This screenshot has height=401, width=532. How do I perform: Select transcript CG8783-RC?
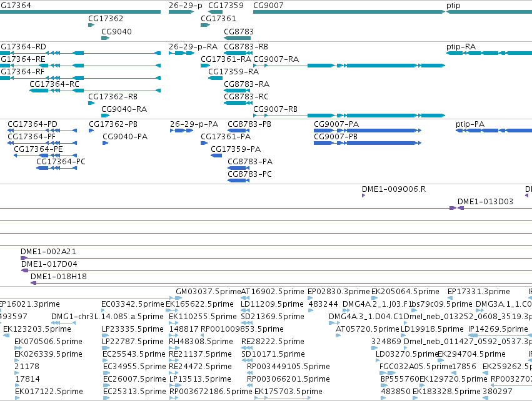237,103
